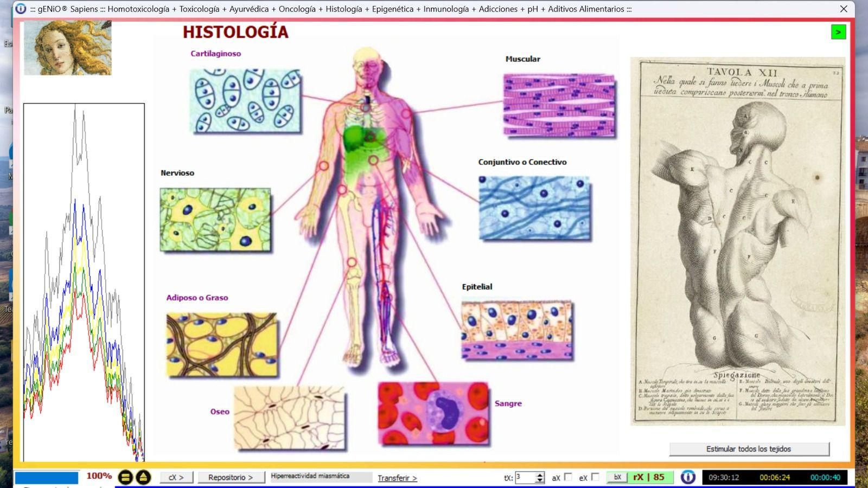Click the cyan 00:00:40 timer
868x488 pixels.
(x=825, y=478)
